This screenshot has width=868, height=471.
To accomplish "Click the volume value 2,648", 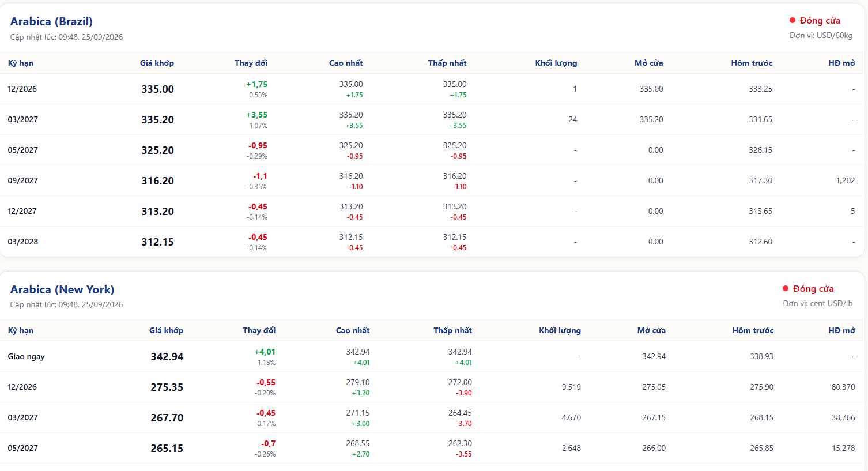I will point(571,448).
